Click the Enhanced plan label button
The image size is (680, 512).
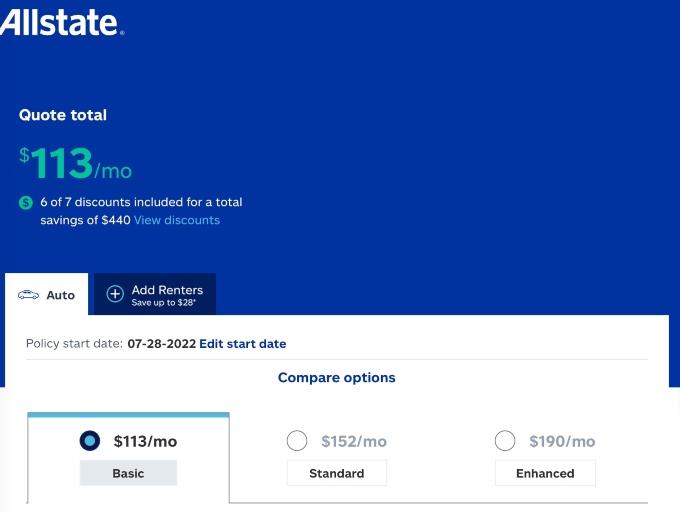pyautogui.click(x=545, y=473)
